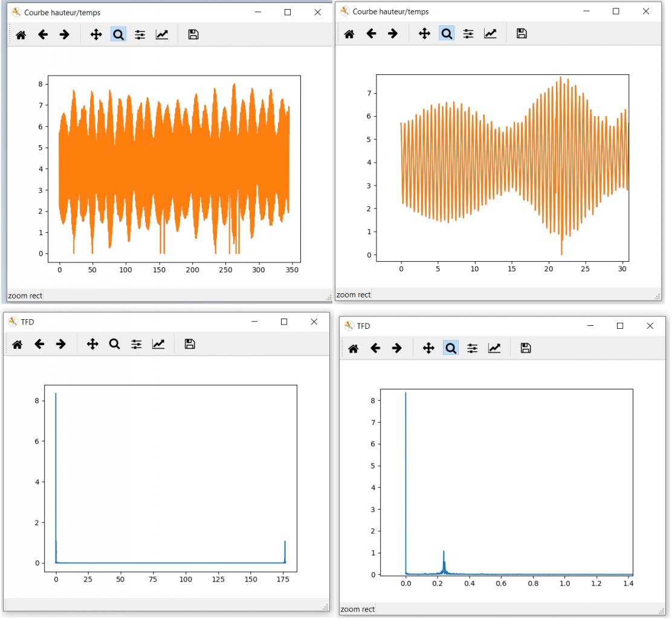Click Back arrow in bottom-left TFD window
The height and width of the screenshot is (619, 672).
[39, 344]
